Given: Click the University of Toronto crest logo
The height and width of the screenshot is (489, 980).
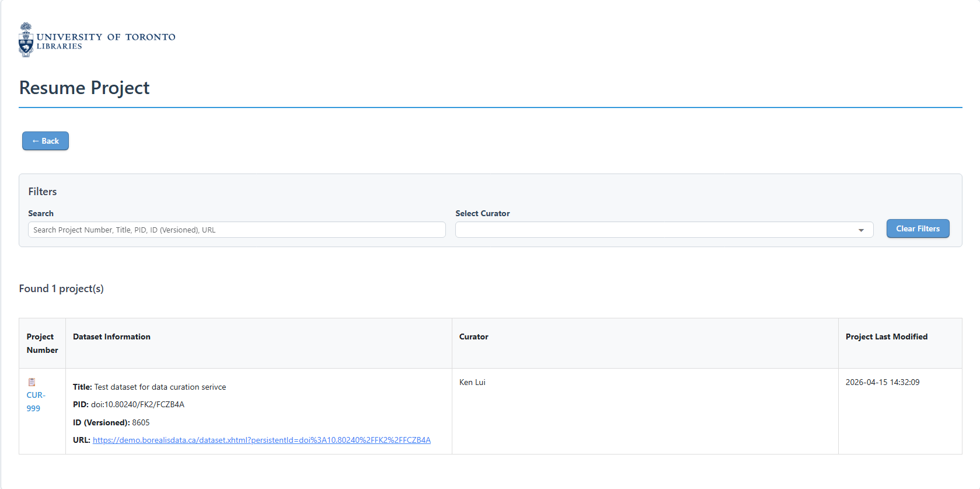Looking at the screenshot, I should coord(26,40).
